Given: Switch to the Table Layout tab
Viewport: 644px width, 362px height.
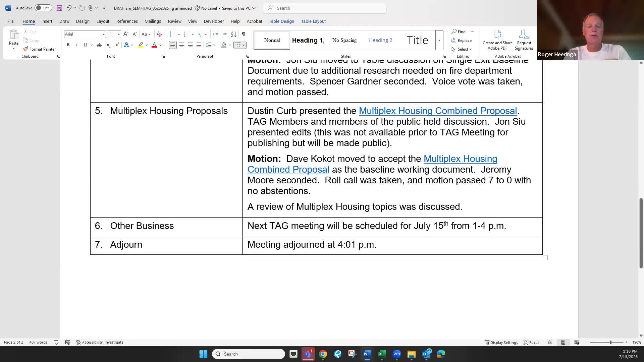Looking at the screenshot, I should point(313,21).
